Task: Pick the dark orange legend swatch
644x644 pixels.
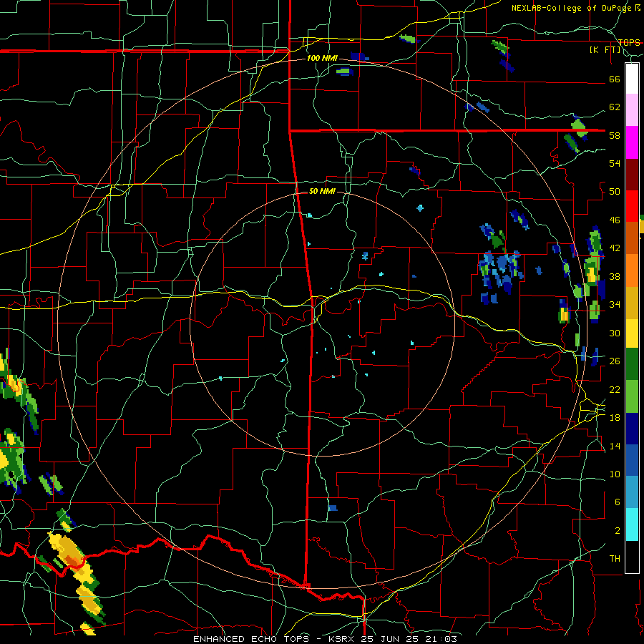Action: coord(632,238)
